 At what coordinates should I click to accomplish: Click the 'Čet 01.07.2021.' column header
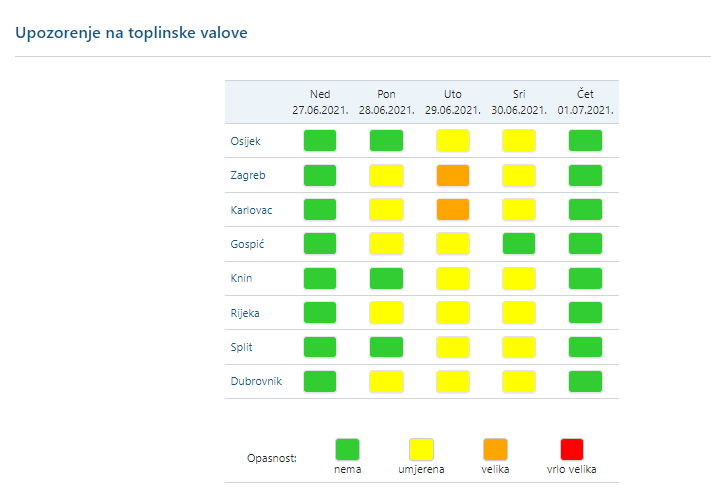tap(585, 102)
